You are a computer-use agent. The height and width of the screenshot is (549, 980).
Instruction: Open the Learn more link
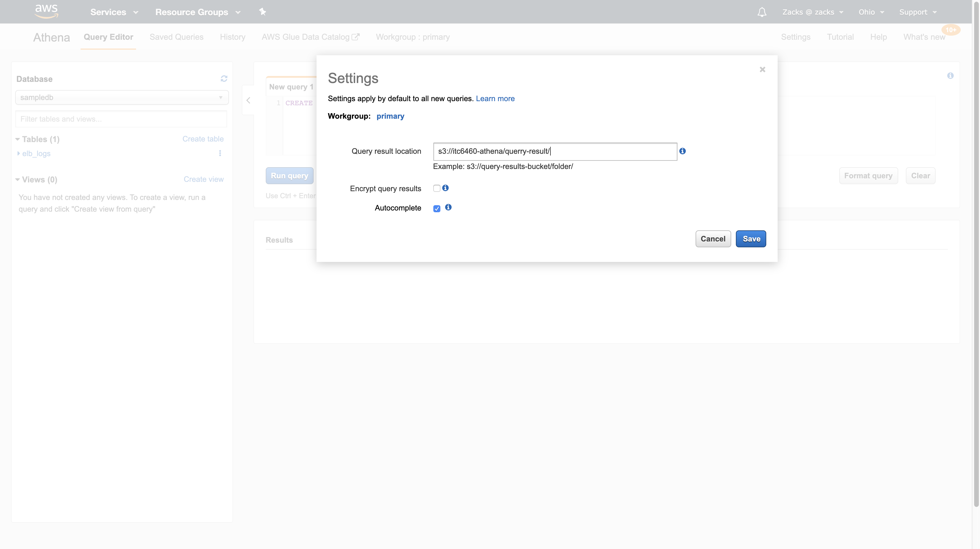tap(495, 99)
